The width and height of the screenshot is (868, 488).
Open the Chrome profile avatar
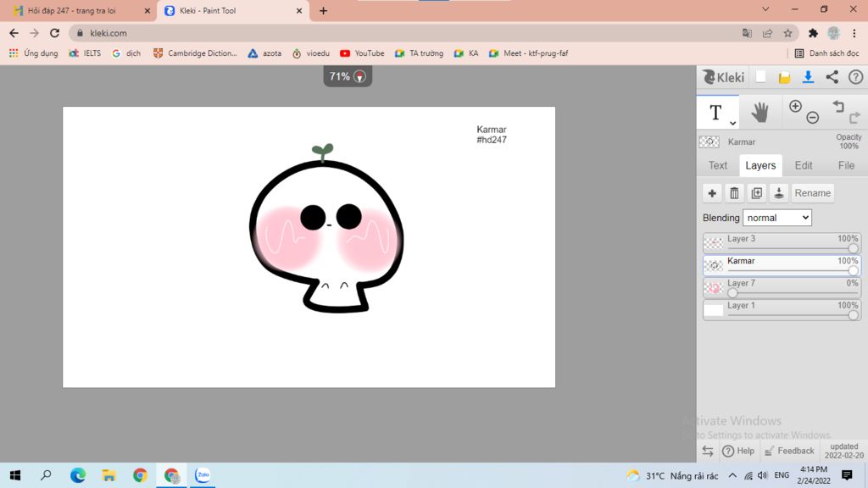834,33
